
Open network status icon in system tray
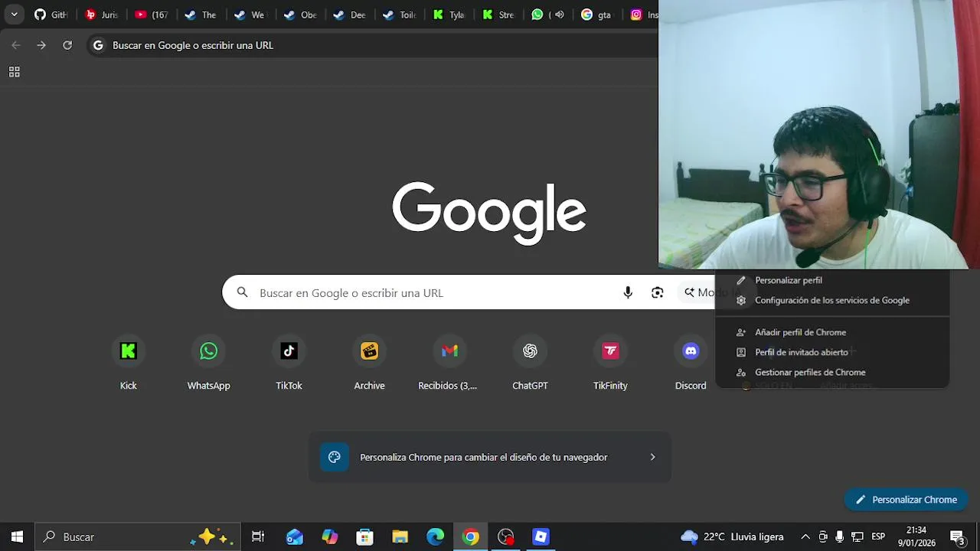pyautogui.click(x=857, y=536)
